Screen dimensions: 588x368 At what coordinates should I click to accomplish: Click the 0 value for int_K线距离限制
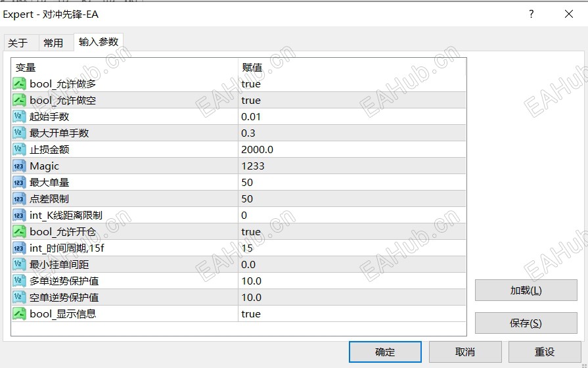coord(244,216)
